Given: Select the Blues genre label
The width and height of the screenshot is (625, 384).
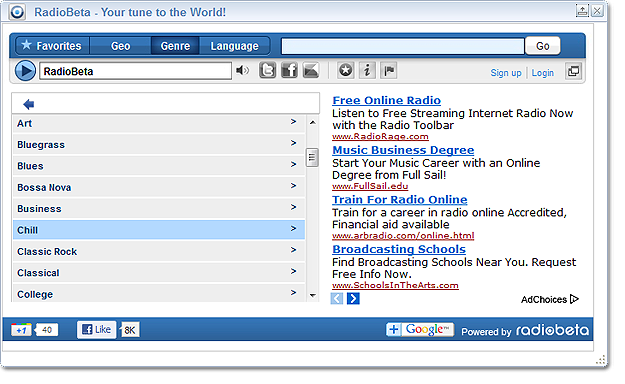Looking at the screenshot, I should [x=30, y=166].
